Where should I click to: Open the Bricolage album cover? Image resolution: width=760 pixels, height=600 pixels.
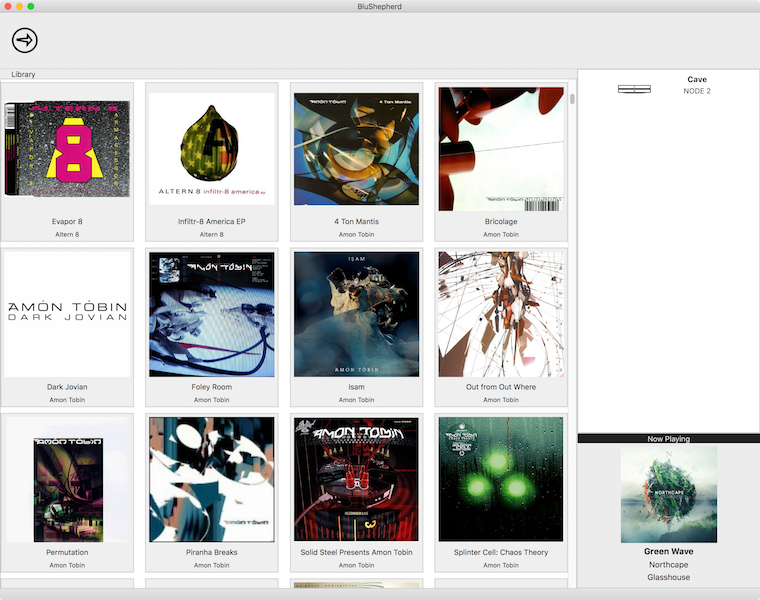point(501,149)
